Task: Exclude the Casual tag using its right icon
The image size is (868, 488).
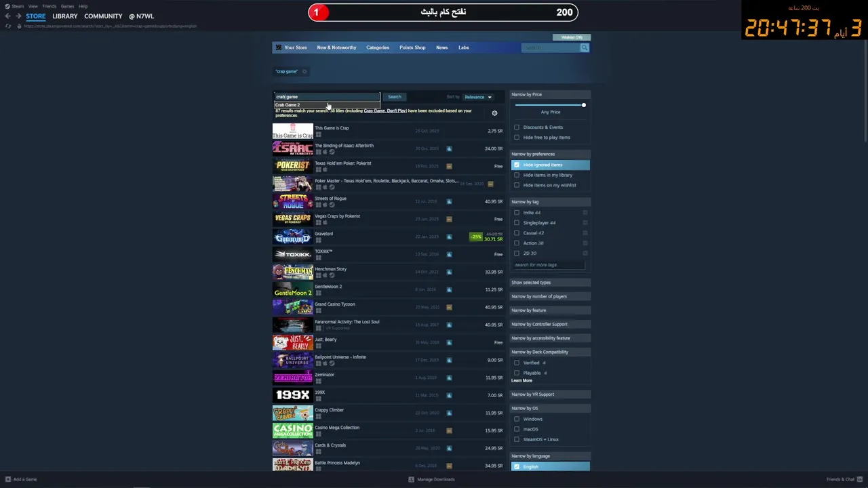Action: (x=585, y=233)
